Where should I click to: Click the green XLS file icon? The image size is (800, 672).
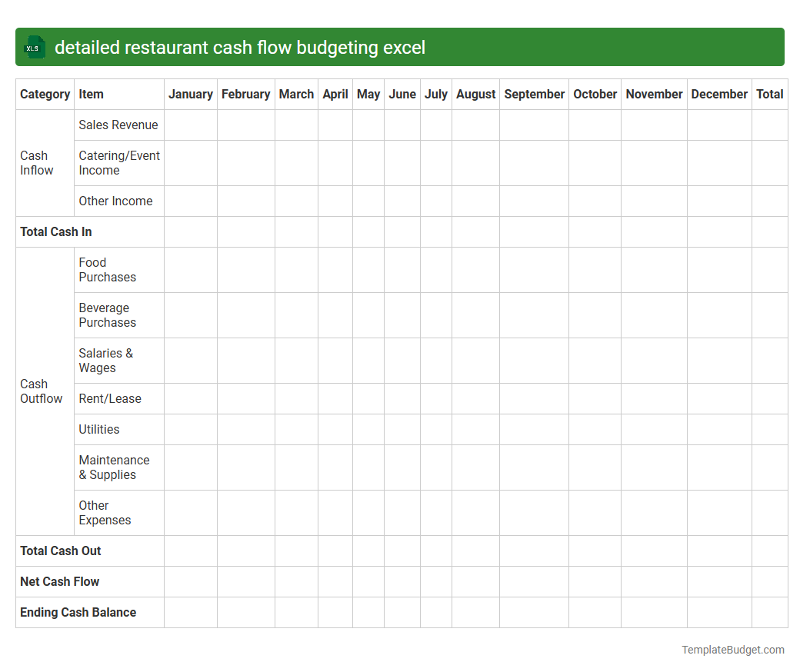coord(34,47)
